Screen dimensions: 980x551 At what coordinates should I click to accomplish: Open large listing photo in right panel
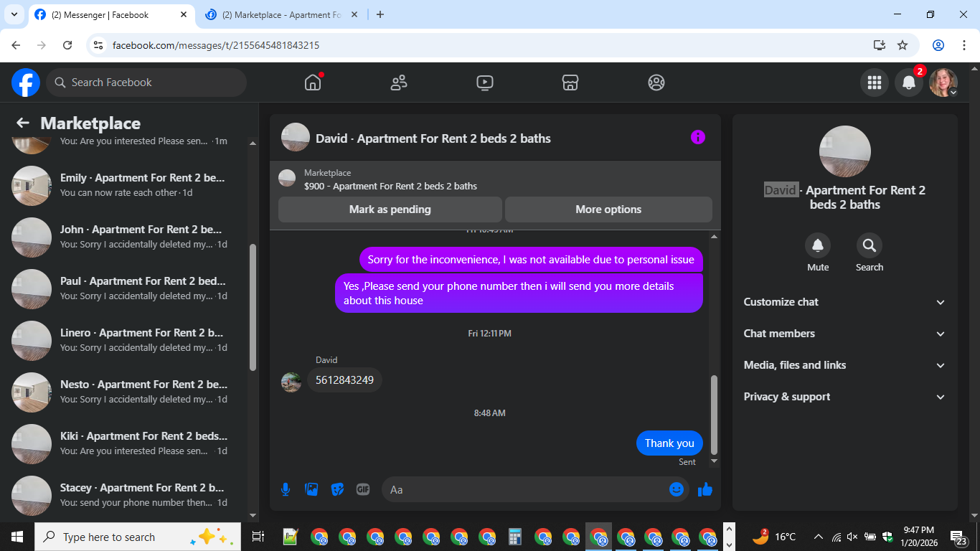click(x=845, y=151)
